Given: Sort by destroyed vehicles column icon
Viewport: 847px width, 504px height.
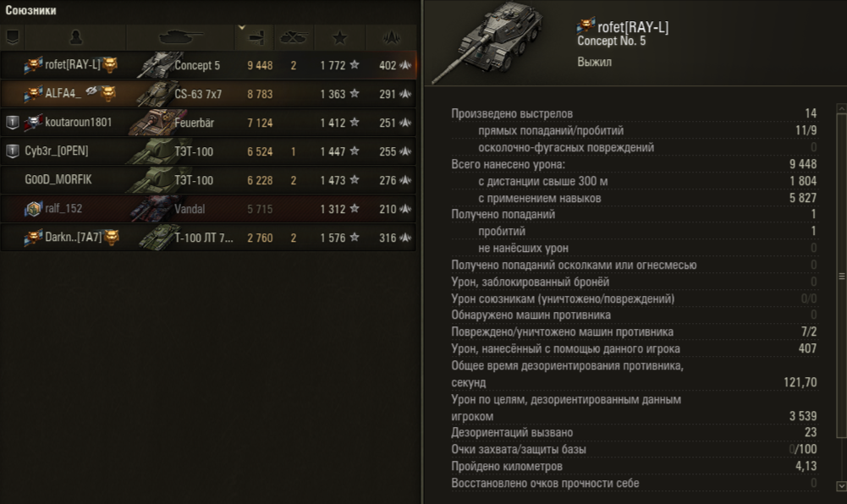Looking at the screenshot, I should click(x=294, y=37).
